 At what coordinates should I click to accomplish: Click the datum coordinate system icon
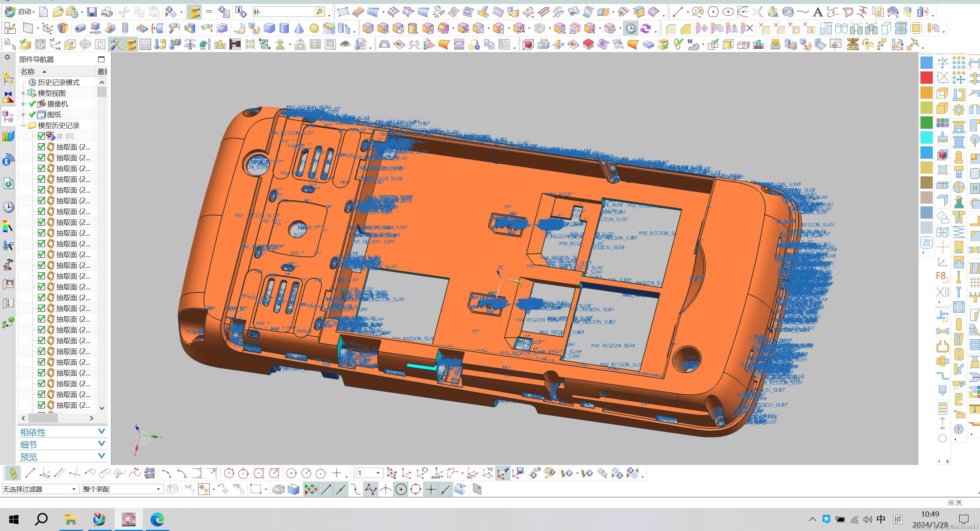pyautogui.click(x=48, y=28)
